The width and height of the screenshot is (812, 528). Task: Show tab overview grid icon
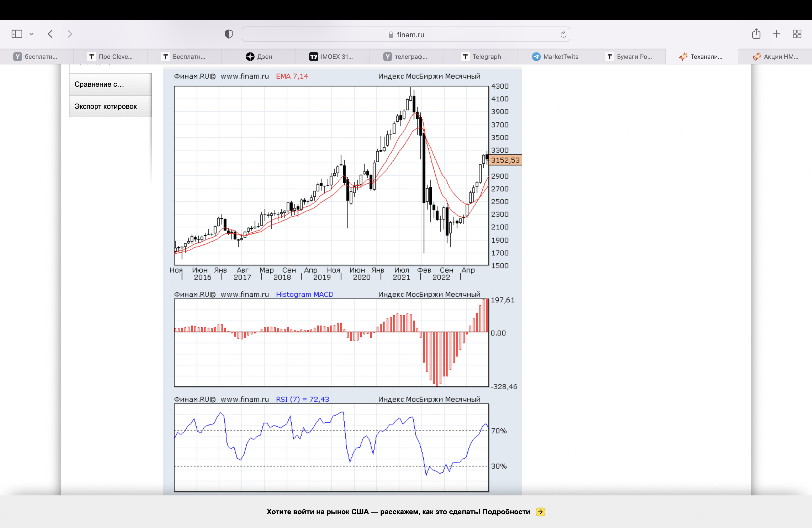tap(797, 34)
